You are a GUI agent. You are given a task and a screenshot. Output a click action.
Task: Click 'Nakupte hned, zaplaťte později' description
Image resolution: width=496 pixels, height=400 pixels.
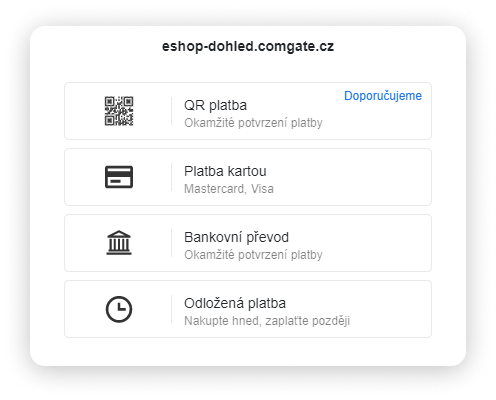(267, 321)
